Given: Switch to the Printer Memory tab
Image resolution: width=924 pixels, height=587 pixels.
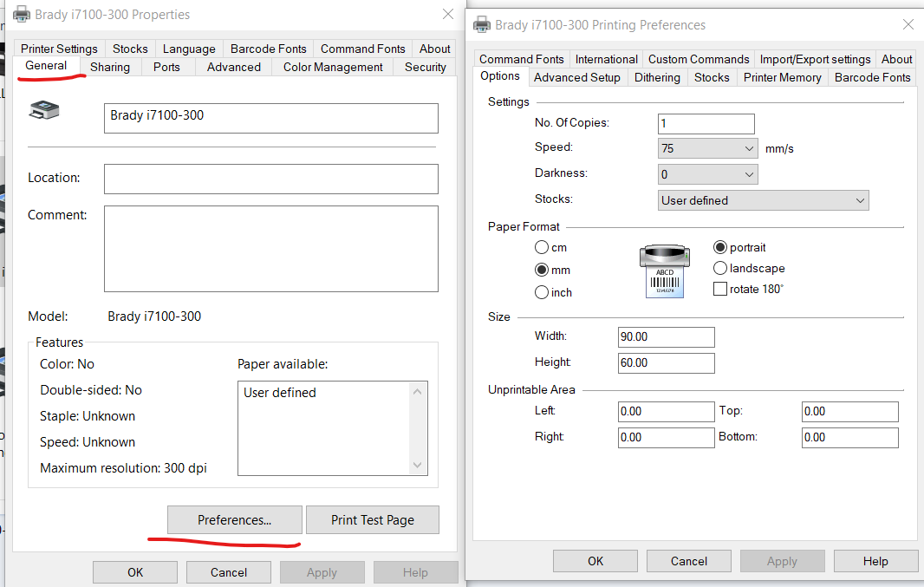Looking at the screenshot, I should 783,77.
